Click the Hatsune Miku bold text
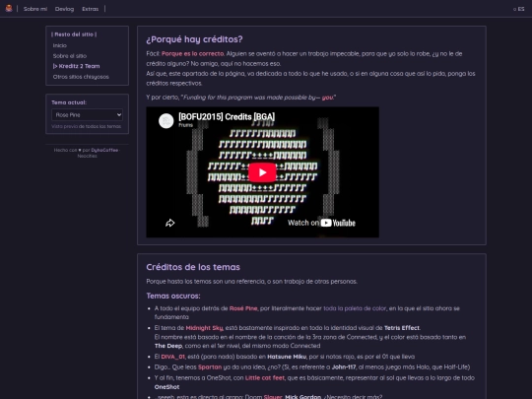This screenshot has height=399, width=532. coord(287,357)
